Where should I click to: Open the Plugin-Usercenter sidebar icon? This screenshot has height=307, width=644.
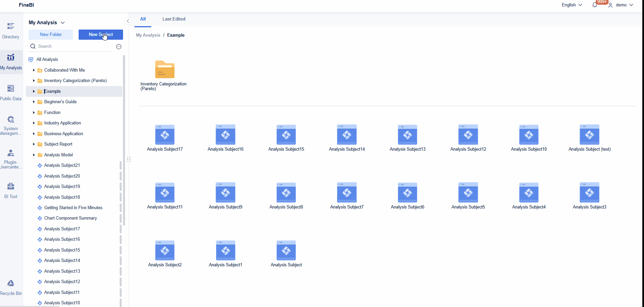click(x=11, y=153)
